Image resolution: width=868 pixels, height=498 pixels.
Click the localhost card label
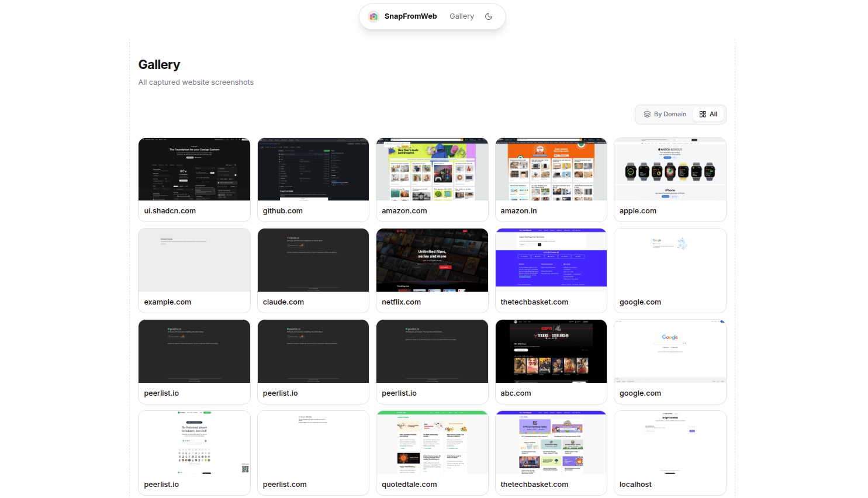[x=635, y=485]
